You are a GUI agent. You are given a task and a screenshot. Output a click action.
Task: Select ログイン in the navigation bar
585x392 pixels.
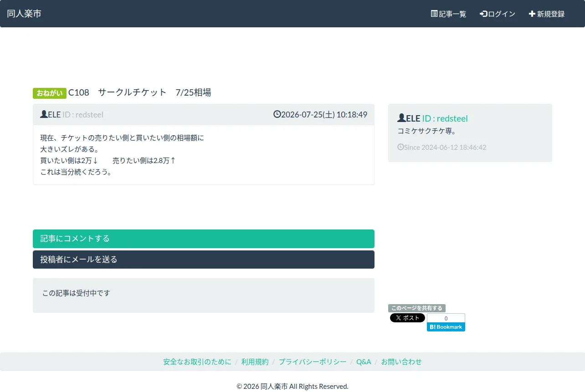[x=498, y=14]
